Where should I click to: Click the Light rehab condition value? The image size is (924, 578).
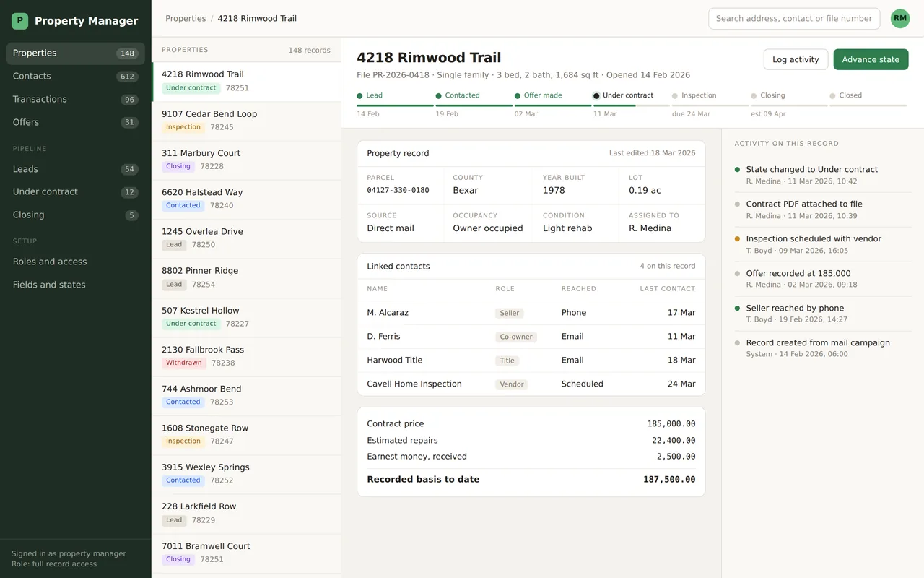pyautogui.click(x=567, y=228)
